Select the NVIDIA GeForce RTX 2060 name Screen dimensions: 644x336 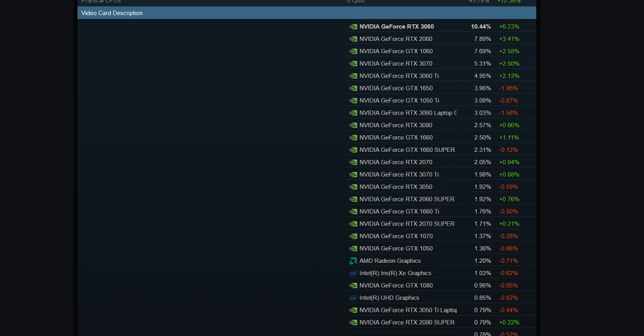click(396, 38)
